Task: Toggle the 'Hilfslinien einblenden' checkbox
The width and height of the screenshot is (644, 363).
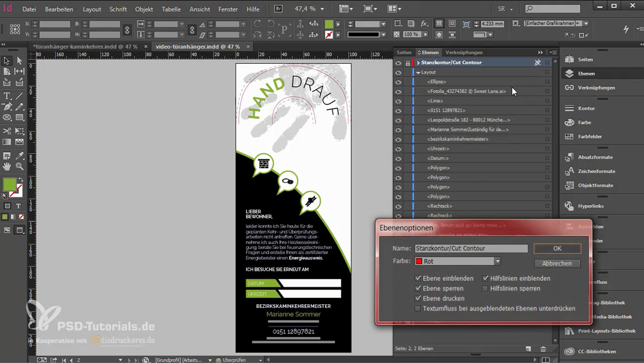Action: [x=486, y=278]
